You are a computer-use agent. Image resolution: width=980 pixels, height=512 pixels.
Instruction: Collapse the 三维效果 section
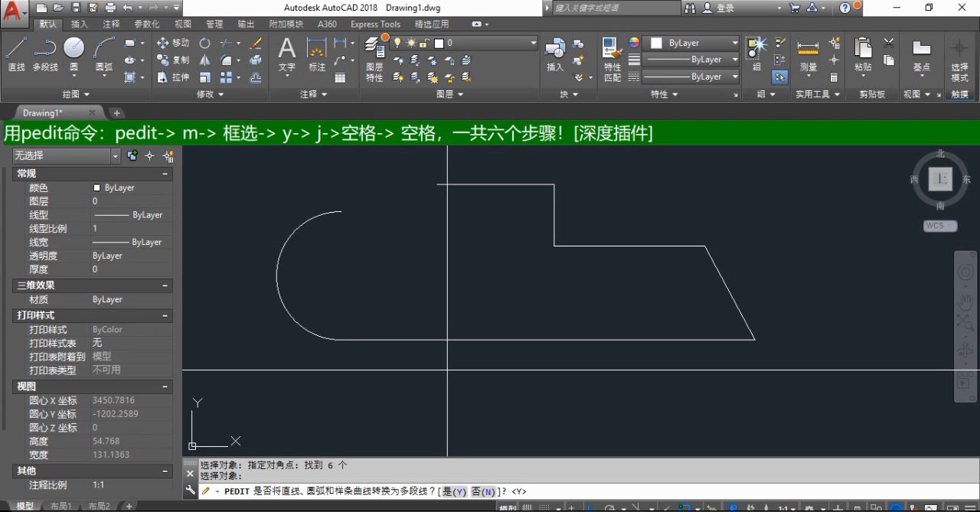click(x=165, y=285)
